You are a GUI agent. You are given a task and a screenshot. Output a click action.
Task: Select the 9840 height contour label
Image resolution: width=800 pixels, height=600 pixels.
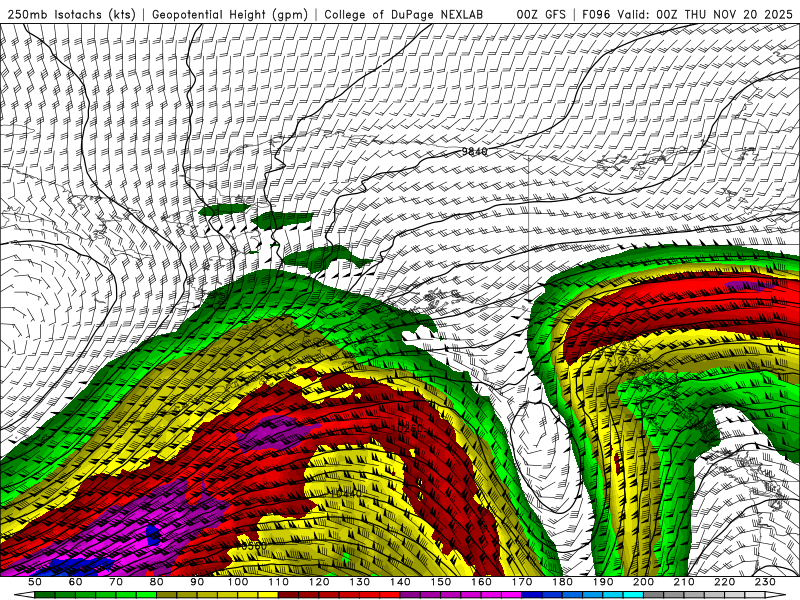coord(474,152)
